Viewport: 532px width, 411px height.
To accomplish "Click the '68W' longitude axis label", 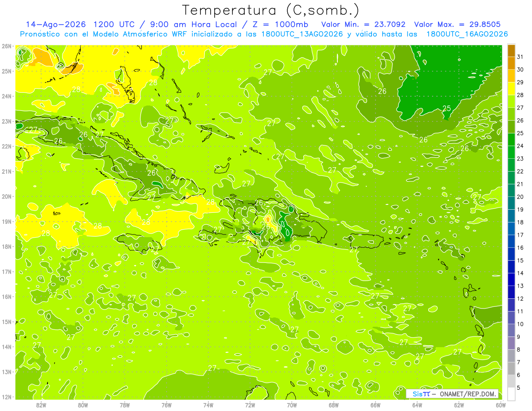I will [x=334, y=405].
